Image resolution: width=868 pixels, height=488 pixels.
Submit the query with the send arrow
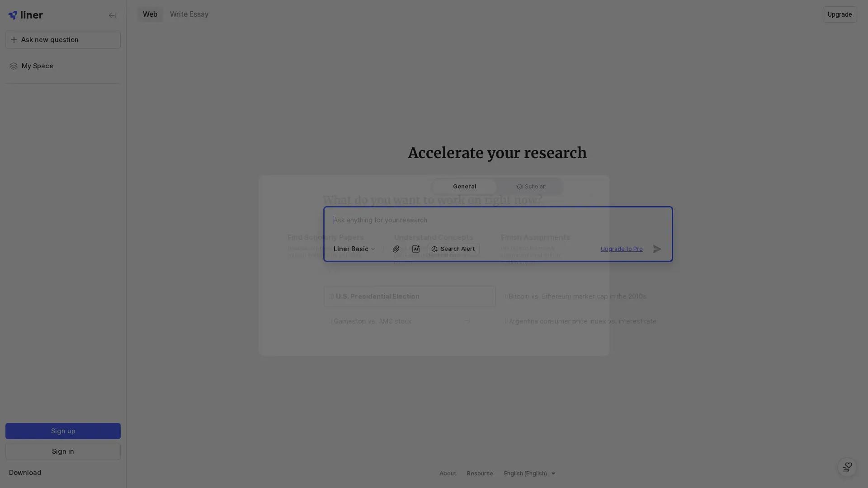click(657, 249)
